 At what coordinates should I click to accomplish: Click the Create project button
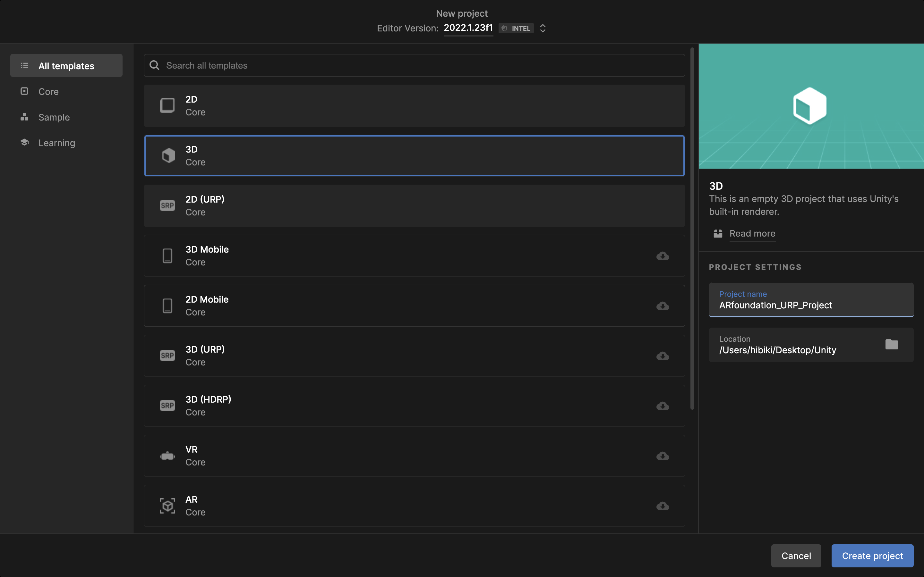(872, 556)
